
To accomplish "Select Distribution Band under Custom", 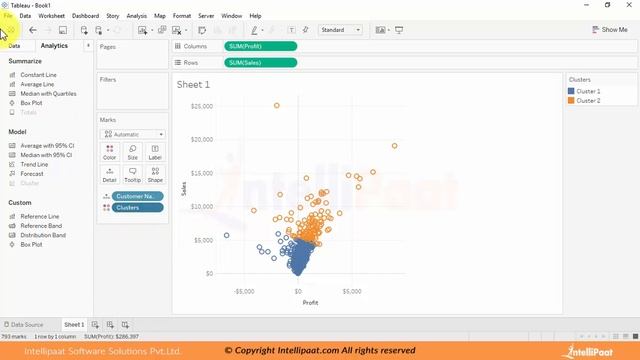I will 43,235.
